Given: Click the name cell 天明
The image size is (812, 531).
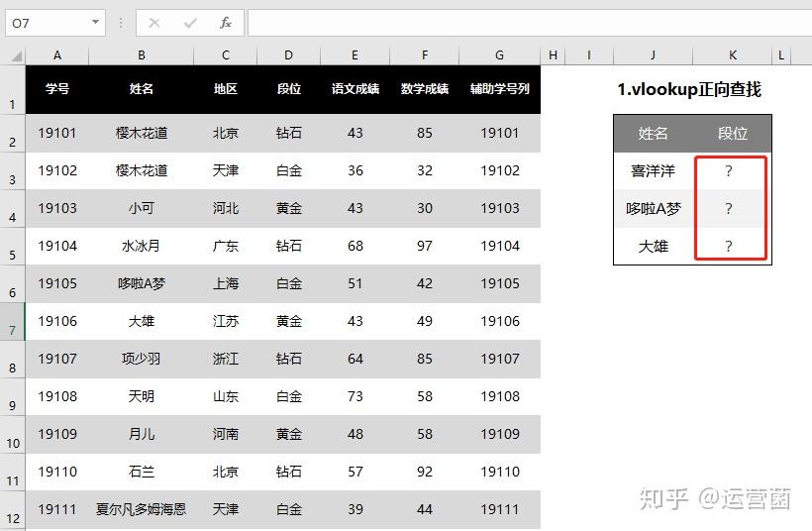Looking at the screenshot, I should coord(141,397).
